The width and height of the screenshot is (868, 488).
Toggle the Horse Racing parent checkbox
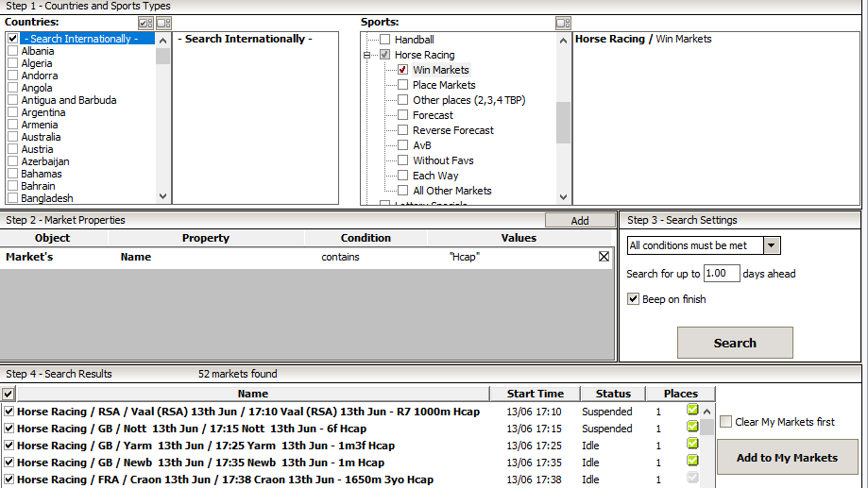[384, 54]
